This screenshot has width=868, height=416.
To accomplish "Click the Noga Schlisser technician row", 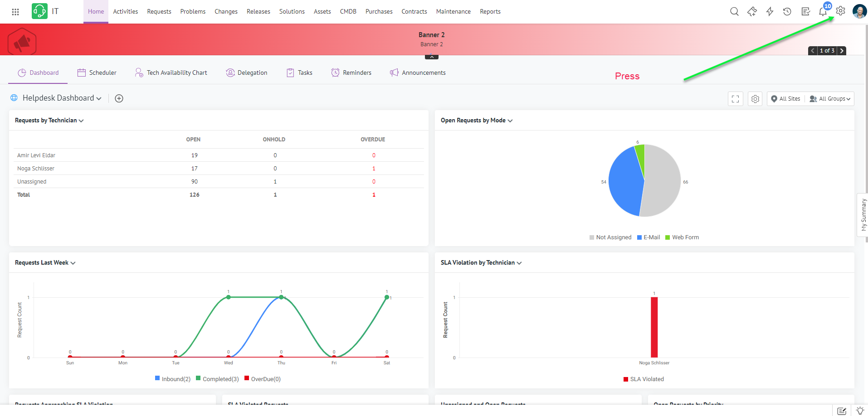I will pos(36,169).
